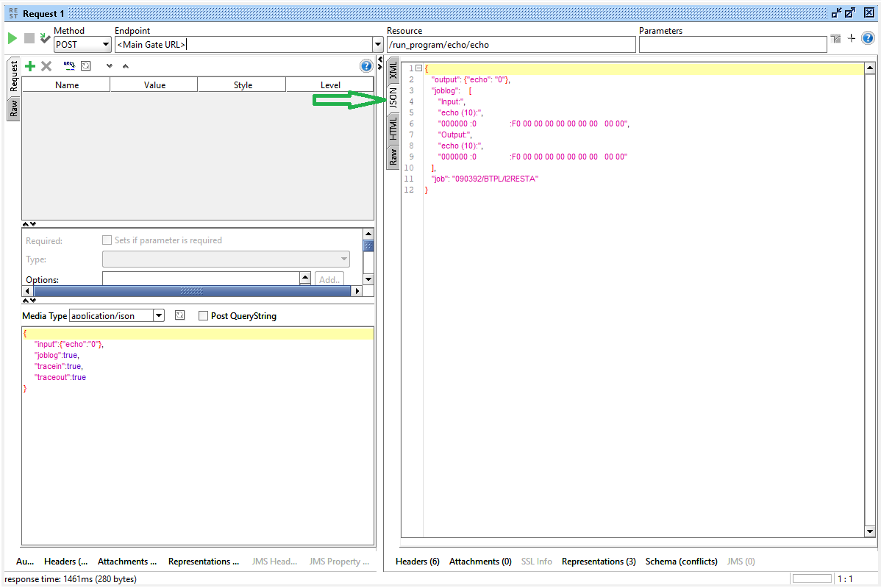Switch to the response HTML tab
Viewport: 881px width, 588px height.
point(393,128)
